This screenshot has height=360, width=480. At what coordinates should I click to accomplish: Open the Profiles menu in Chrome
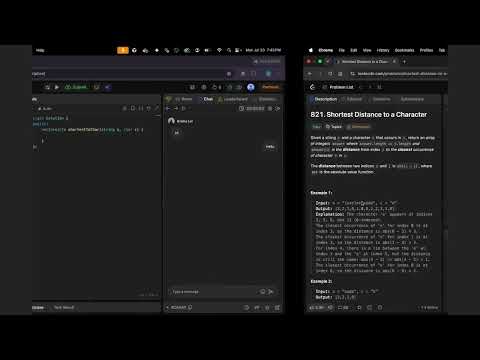(x=426, y=50)
